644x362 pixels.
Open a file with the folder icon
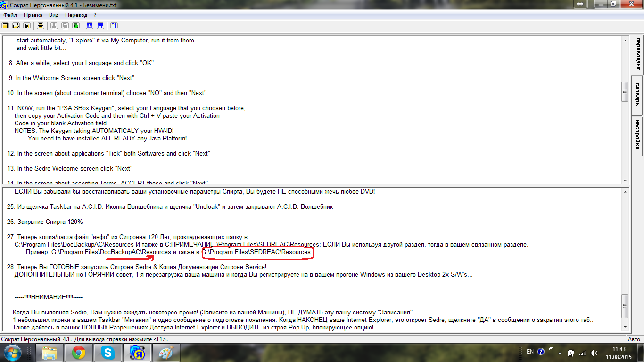click(x=16, y=25)
